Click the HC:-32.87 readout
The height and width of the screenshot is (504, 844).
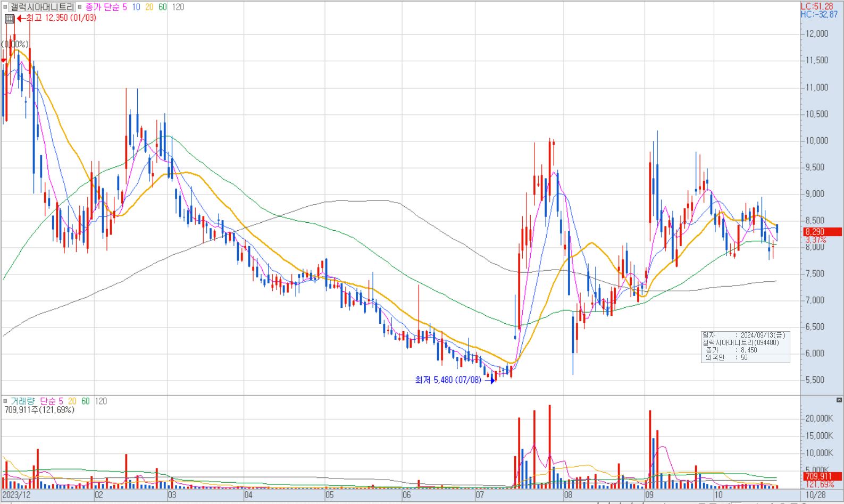coord(819,14)
